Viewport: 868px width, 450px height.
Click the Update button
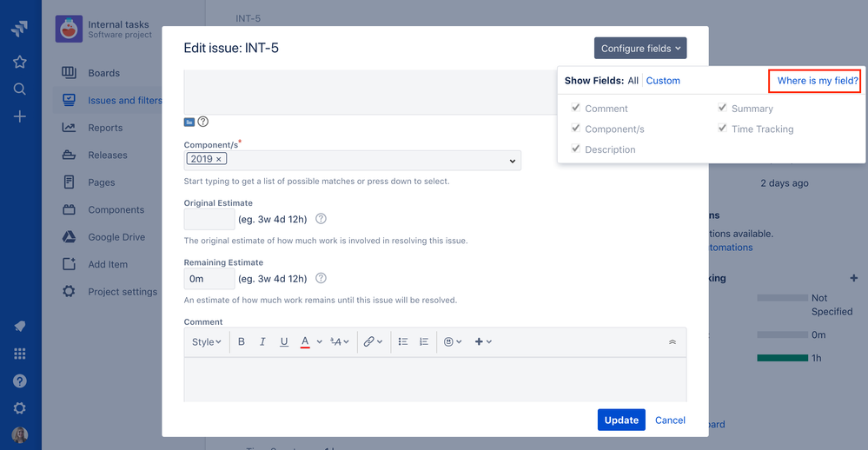pyautogui.click(x=621, y=420)
